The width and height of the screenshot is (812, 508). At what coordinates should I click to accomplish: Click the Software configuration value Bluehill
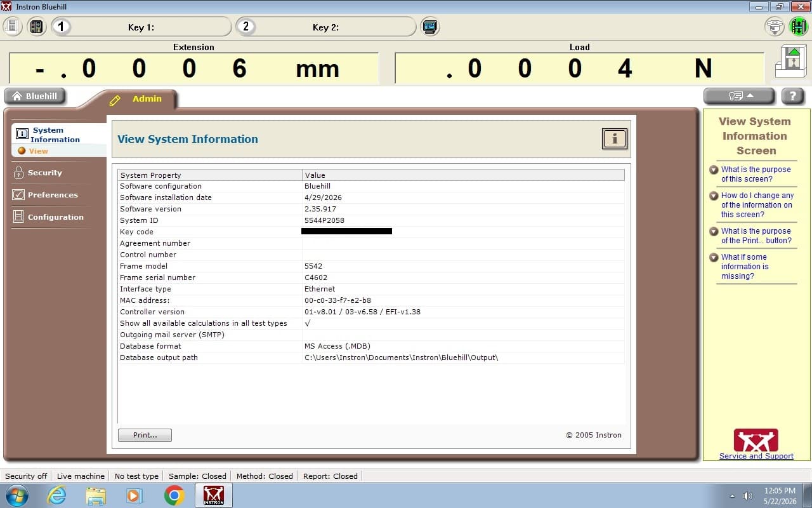[317, 186]
